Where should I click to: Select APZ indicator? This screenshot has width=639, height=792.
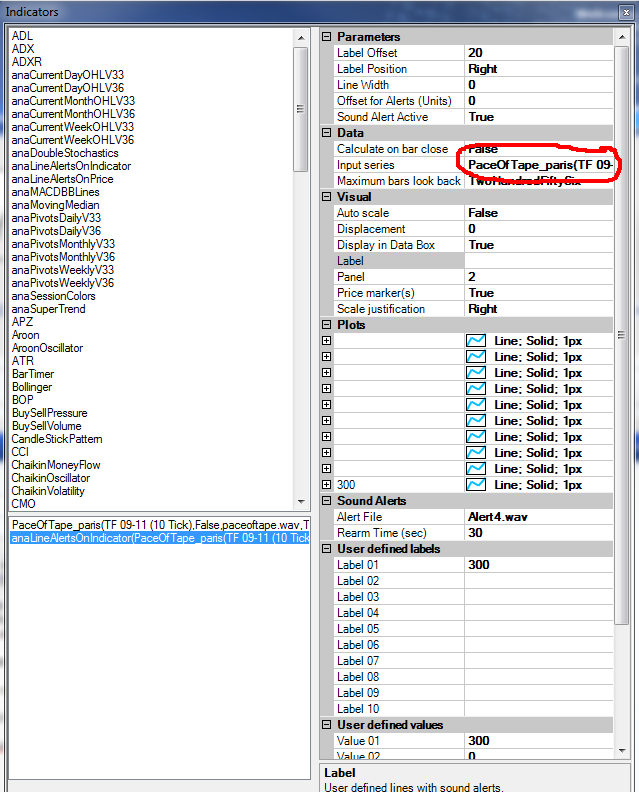click(22, 322)
